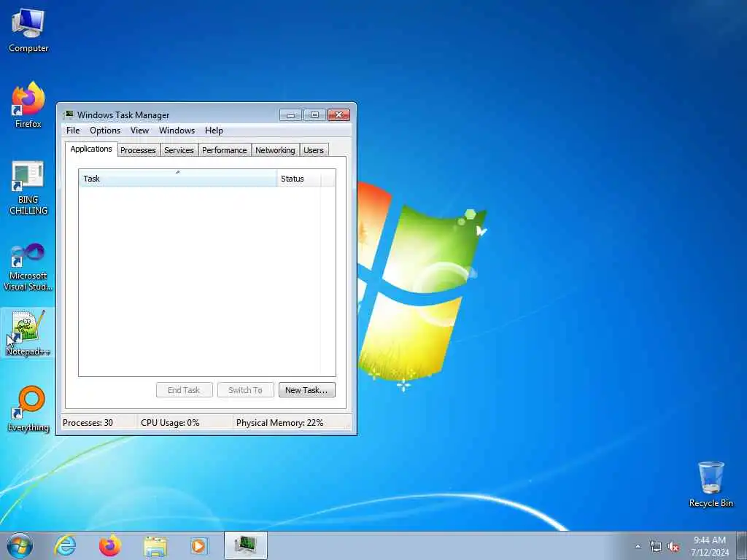This screenshot has width=747, height=560.
Task: Open the clock showing 9:44 AM
Action: tap(710, 545)
